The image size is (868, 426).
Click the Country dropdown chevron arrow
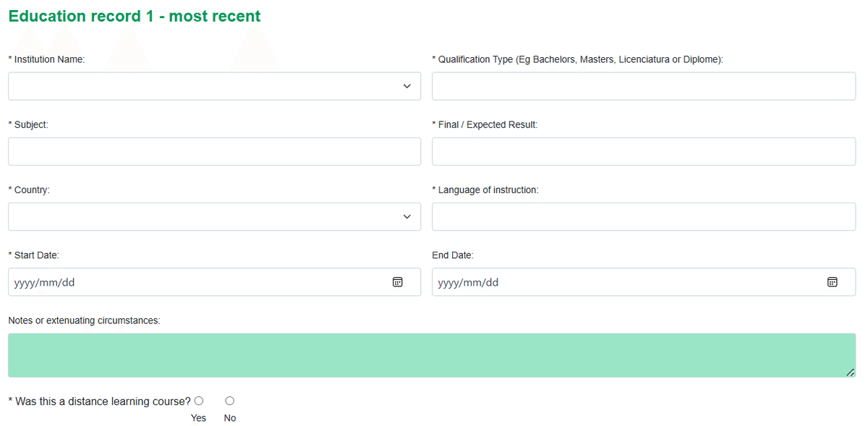[x=407, y=217]
